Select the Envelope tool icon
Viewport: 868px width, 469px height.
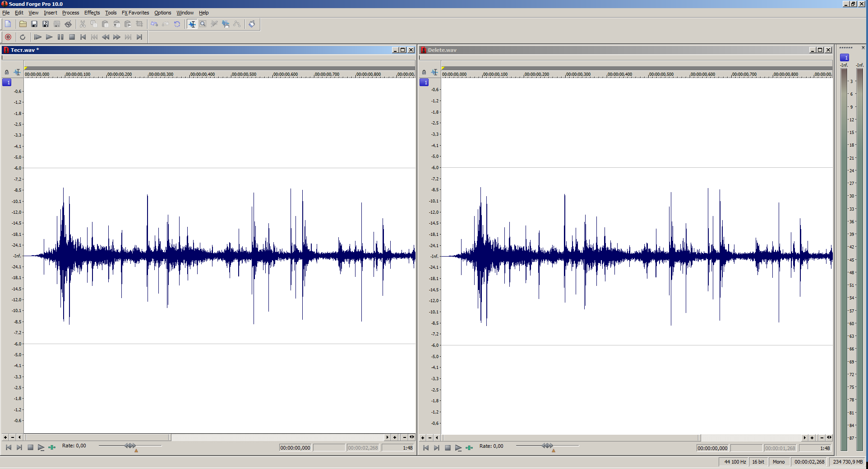[237, 24]
